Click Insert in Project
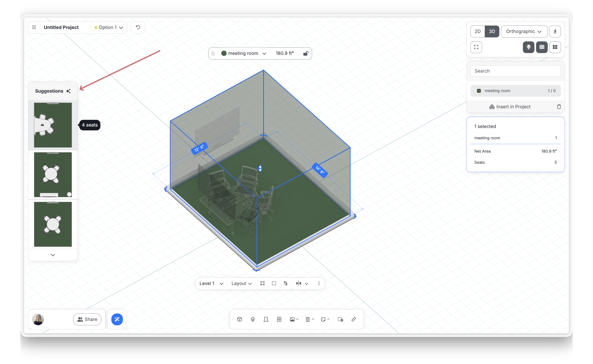The image size is (593, 364). [510, 107]
